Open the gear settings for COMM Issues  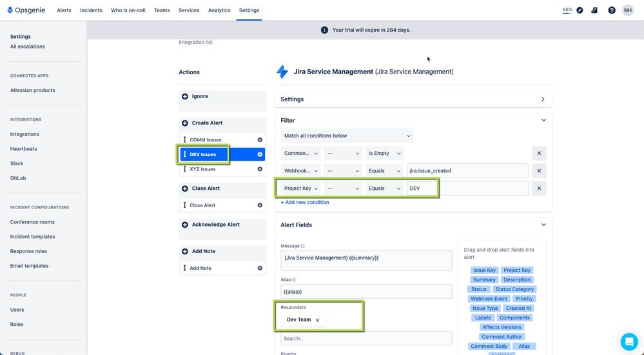click(260, 140)
